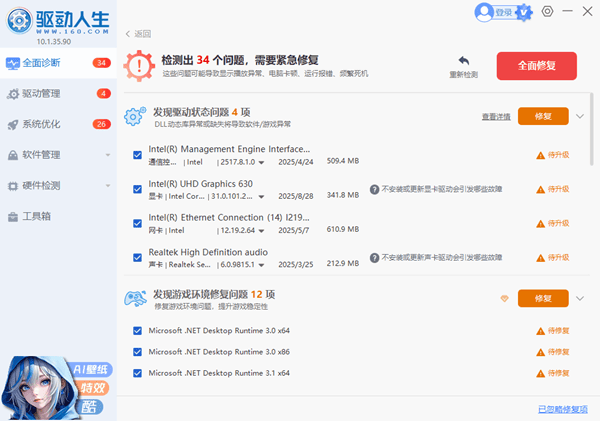The image size is (600, 421).
Task: Open 驱动管理 in the sidebar
Action: [42, 94]
